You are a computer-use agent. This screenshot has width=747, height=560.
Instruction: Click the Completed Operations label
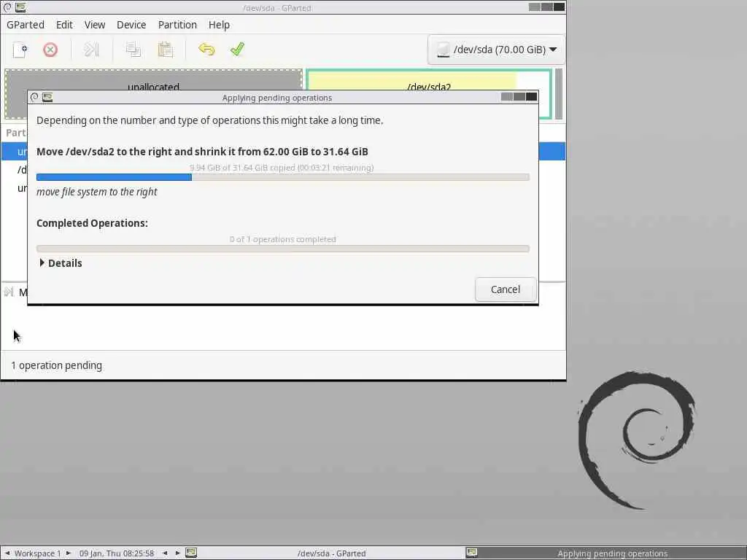coord(92,223)
